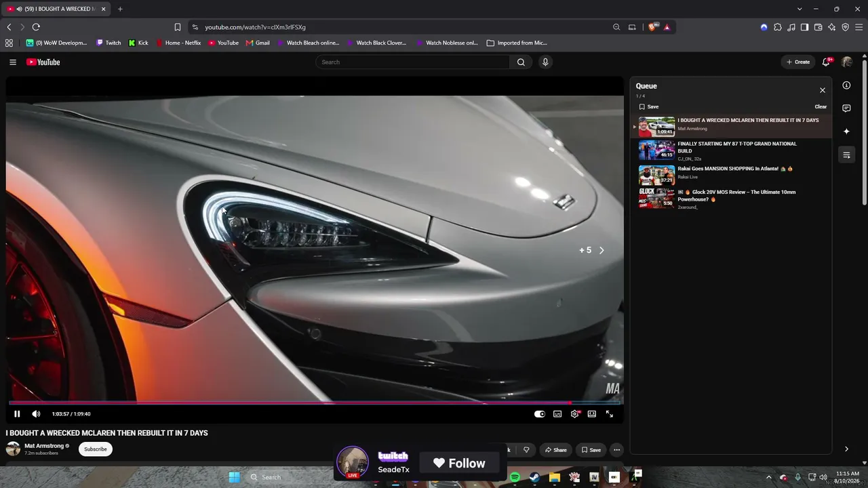Open the browser extensions puzzle icon

[777, 27]
